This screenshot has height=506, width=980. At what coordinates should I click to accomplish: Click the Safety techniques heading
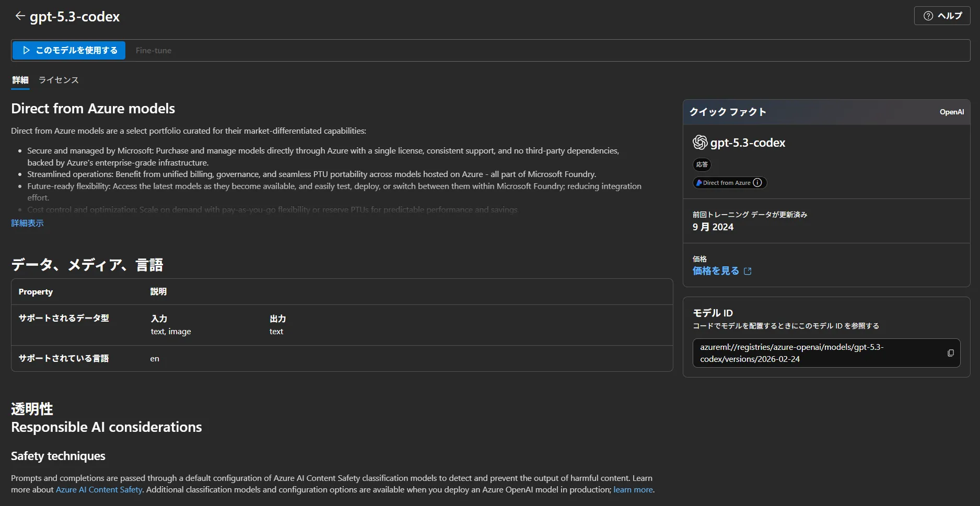58,456
